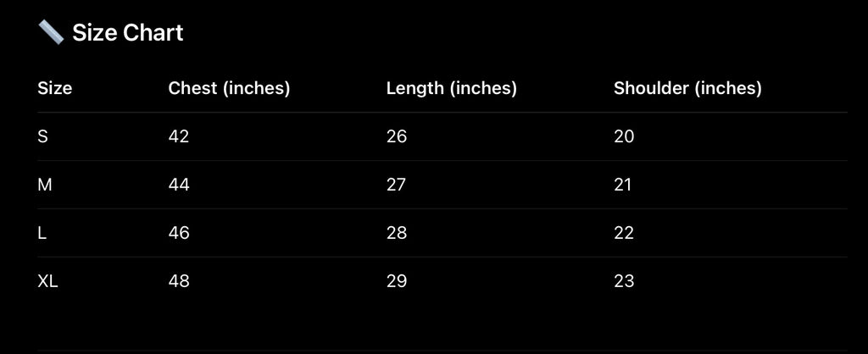Image resolution: width=868 pixels, height=354 pixels.
Task: Click chest value 42 for size S
Action: pyautogui.click(x=179, y=136)
